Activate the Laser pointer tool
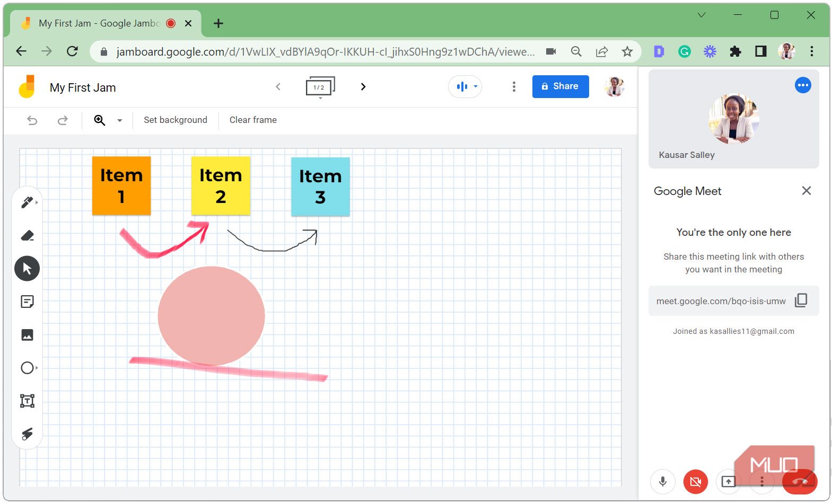 (x=27, y=434)
